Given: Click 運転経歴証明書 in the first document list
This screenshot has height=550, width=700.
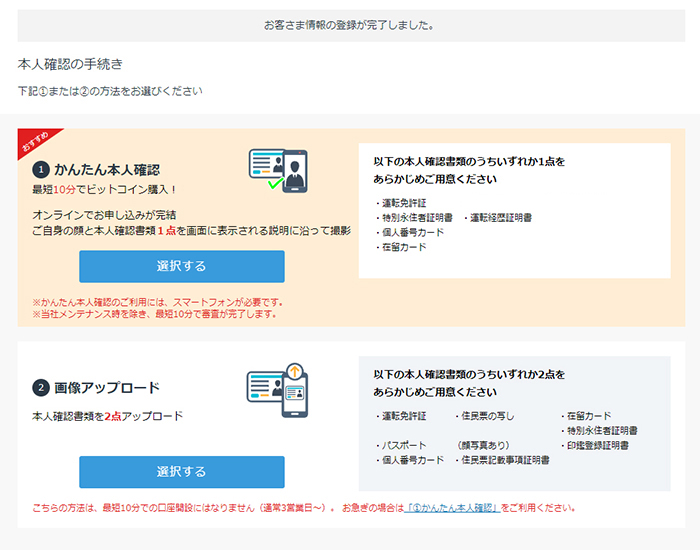Looking at the screenshot, I should click(x=500, y=217).
